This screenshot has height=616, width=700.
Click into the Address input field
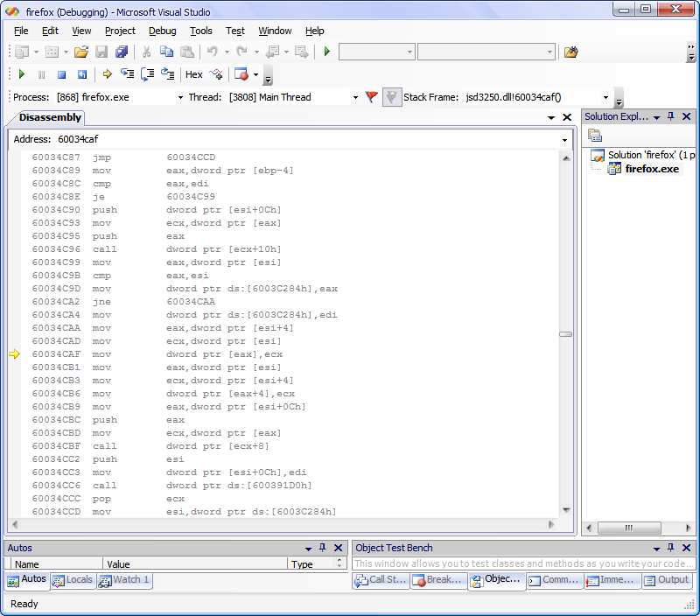306,139
